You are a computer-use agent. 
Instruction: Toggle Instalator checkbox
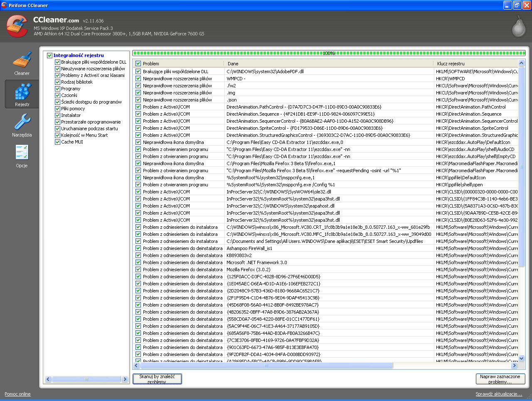click(58, 115)
